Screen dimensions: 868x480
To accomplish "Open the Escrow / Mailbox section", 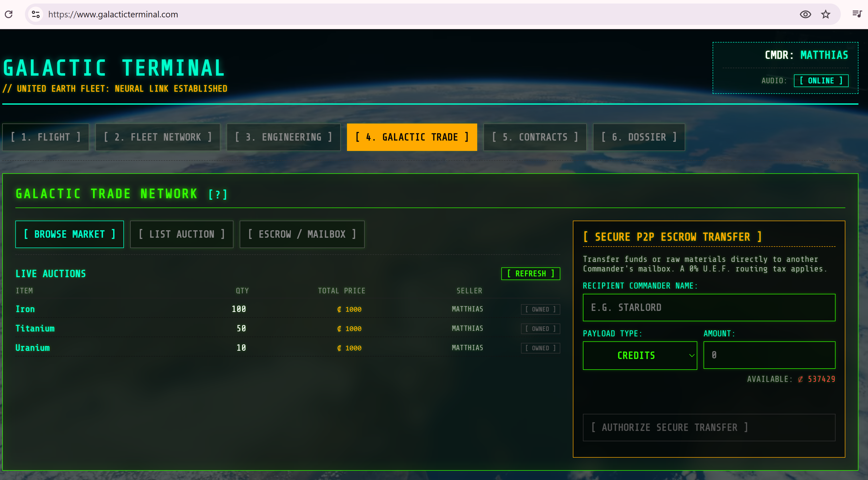I will coord(302,234).
